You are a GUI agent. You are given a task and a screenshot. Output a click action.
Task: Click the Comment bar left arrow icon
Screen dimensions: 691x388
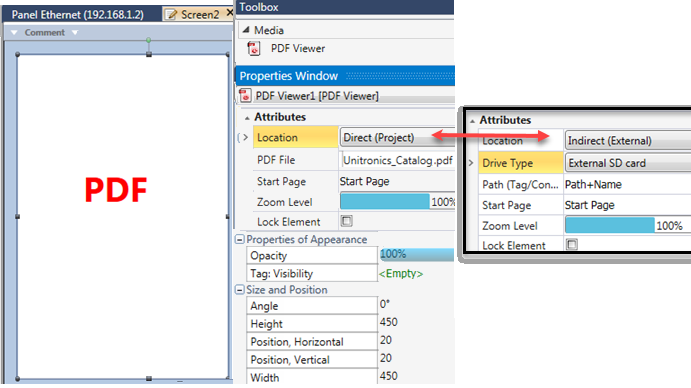pos(14,33)
